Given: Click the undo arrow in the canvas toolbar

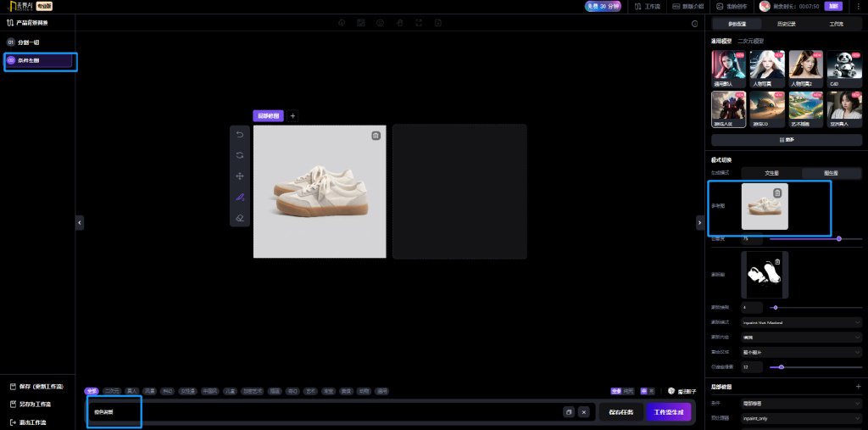Looking at the screenshot, I should coord(240,135).
